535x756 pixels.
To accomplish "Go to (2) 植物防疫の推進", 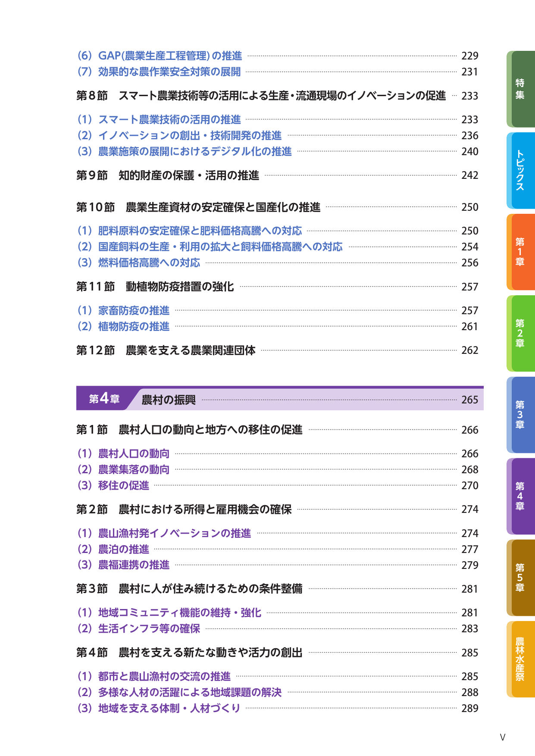I will pos(123,326).
